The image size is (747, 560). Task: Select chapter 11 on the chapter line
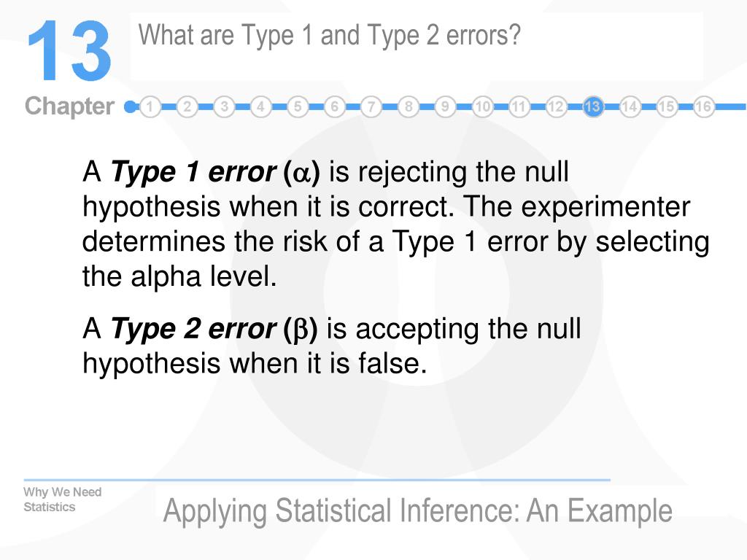(x=519, y=106)
